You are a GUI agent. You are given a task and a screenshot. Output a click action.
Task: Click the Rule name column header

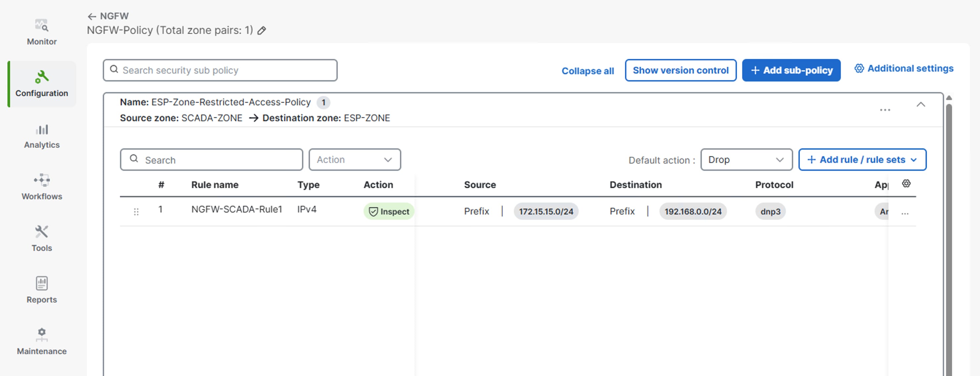point(215,185)
